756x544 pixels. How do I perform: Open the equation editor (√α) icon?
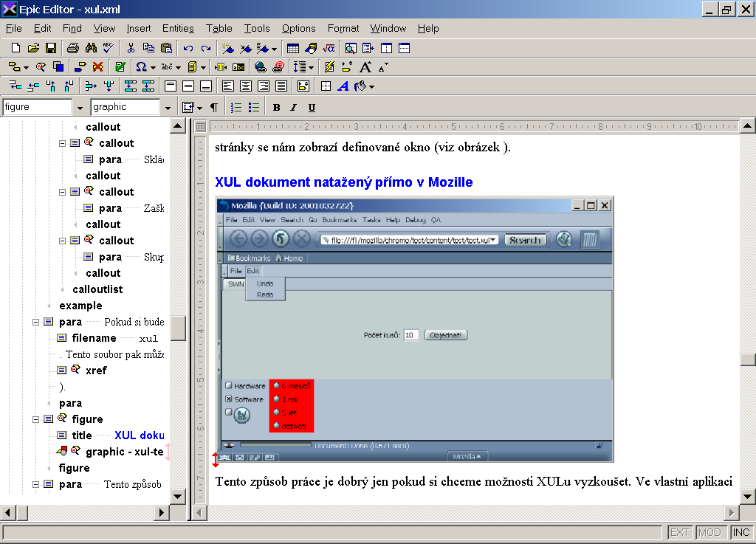pos(329,48)
